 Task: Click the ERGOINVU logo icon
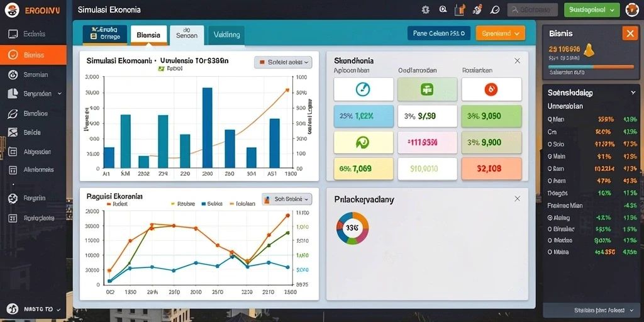(13, 10)
